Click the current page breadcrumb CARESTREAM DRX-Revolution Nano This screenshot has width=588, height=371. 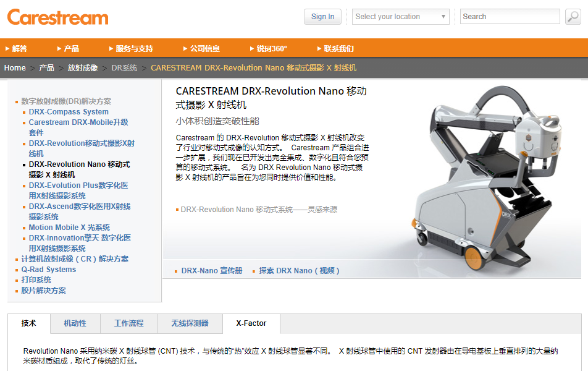253,68
